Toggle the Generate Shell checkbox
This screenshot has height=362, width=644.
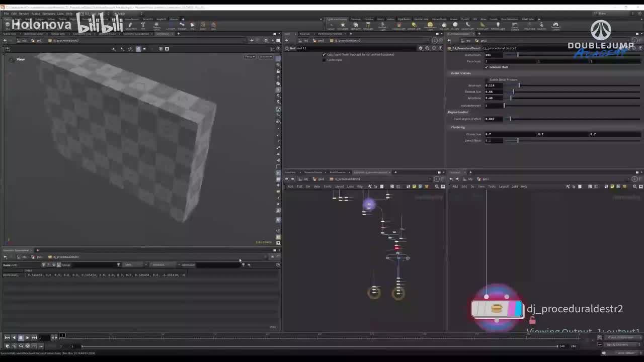click(x=487, y=67)
